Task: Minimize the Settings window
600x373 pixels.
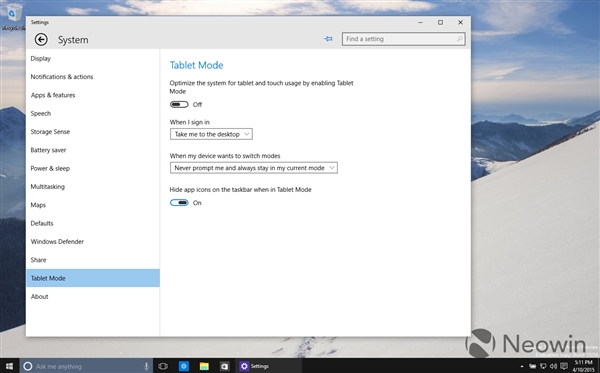Action: pyautogui.click(x=421, y=23)
